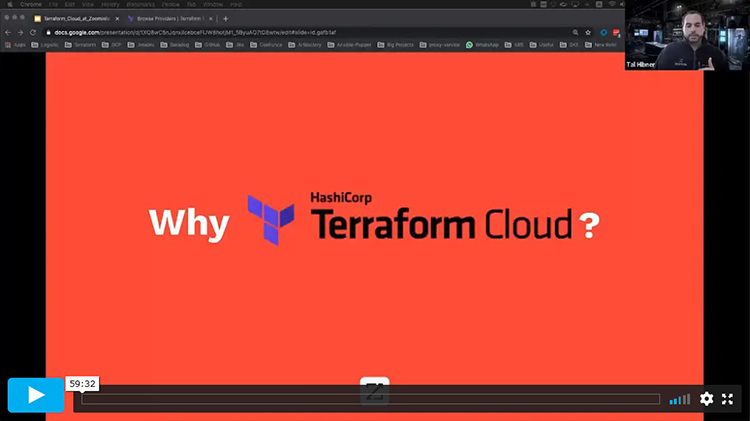Reload the page with the refresh icon

pyautogui.click(x=34, y=32)
